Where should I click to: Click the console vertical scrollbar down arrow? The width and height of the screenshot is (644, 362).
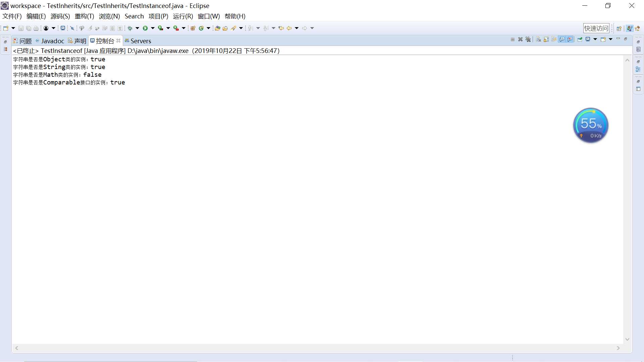(627, 339)
